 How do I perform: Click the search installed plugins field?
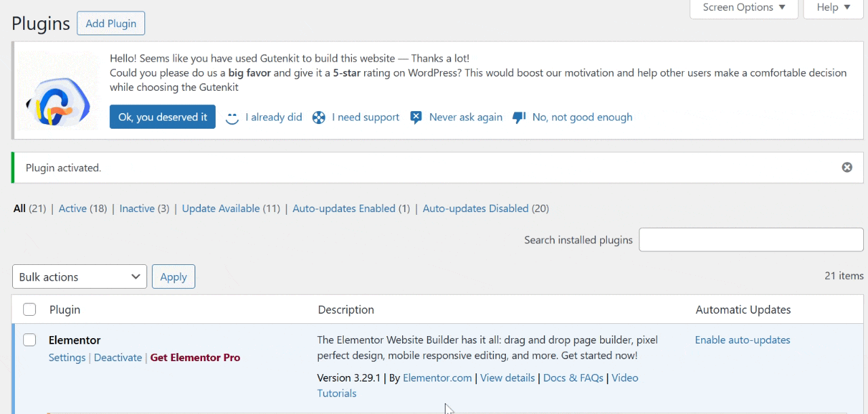click(751, 239)
